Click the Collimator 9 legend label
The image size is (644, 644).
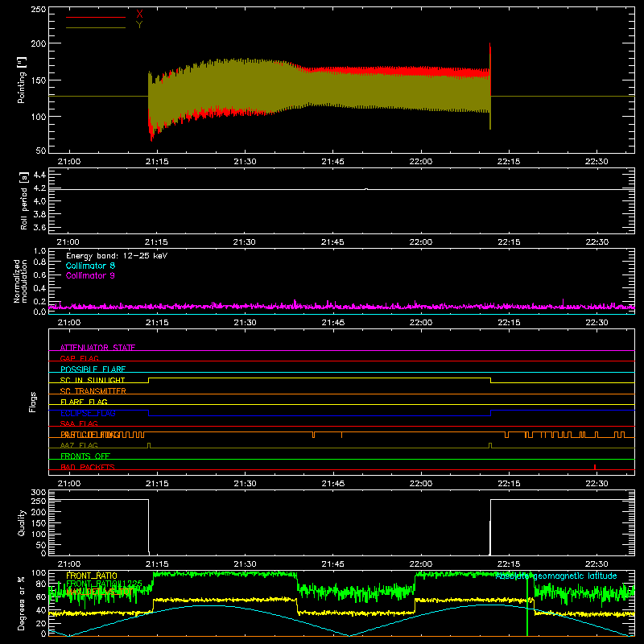click(x=90, y=275)
